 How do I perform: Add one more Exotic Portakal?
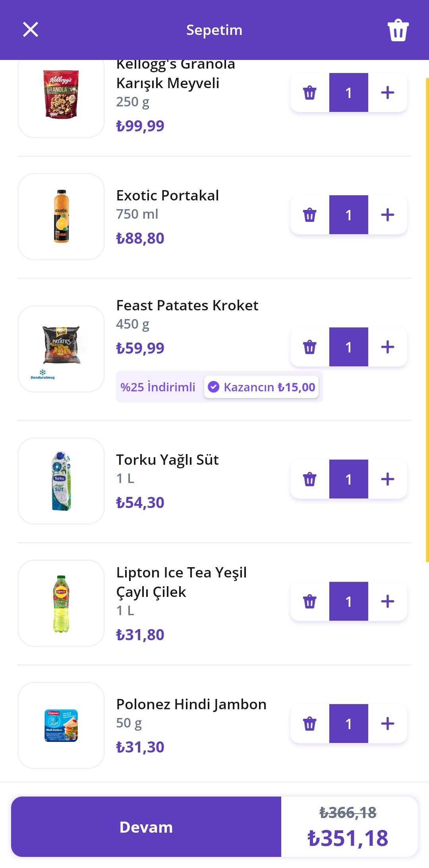coord(388,215)
